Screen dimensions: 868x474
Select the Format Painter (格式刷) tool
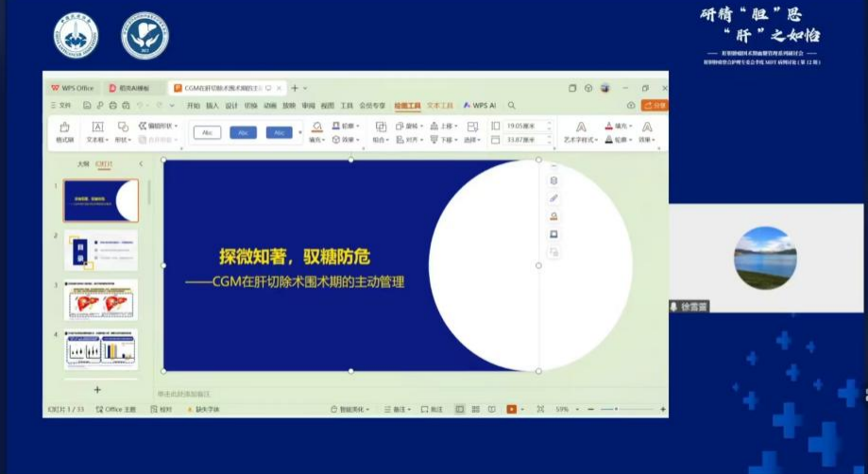(65, 133)
